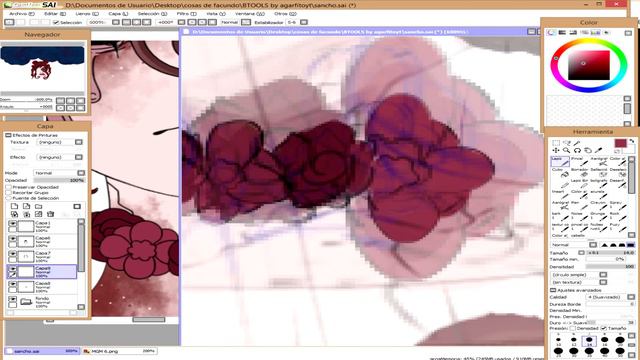Choose the Aerógrafo airbrush preset

599,161
